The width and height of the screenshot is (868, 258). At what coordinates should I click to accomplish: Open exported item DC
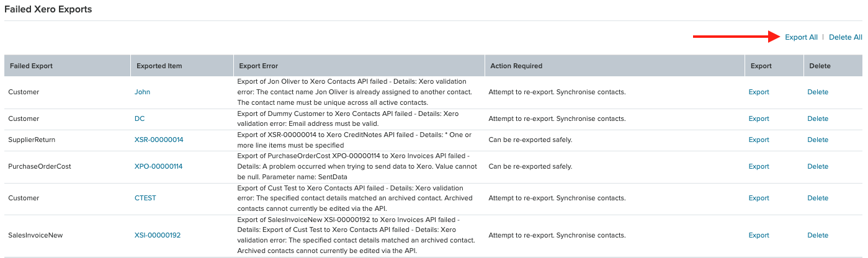point(140,118)
